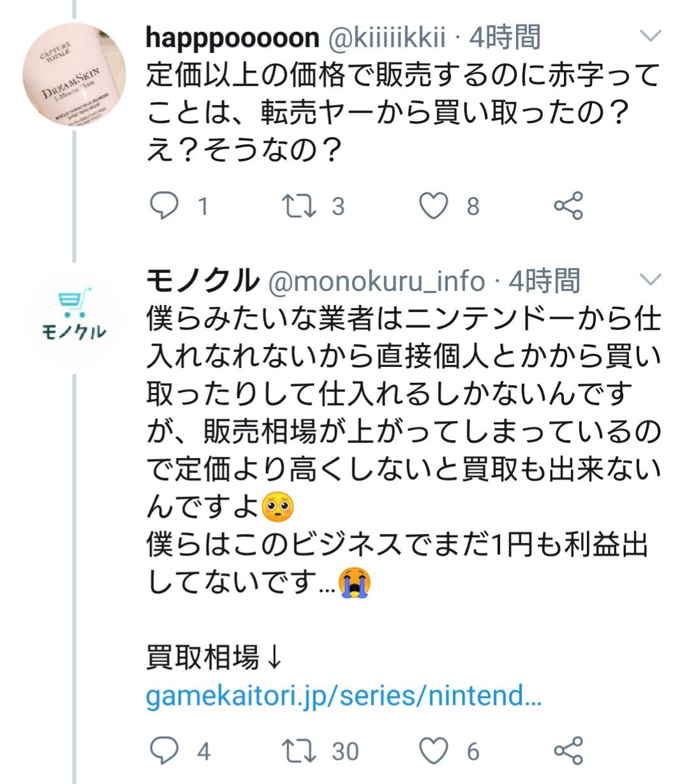
Task: Retweet happpooooon's tweet
Action: pos(299,206)
